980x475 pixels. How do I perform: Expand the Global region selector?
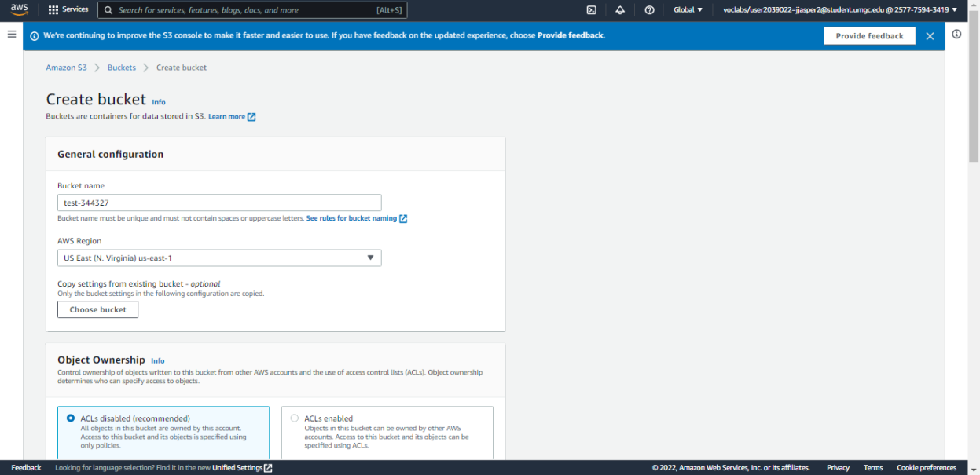[688, 10]
